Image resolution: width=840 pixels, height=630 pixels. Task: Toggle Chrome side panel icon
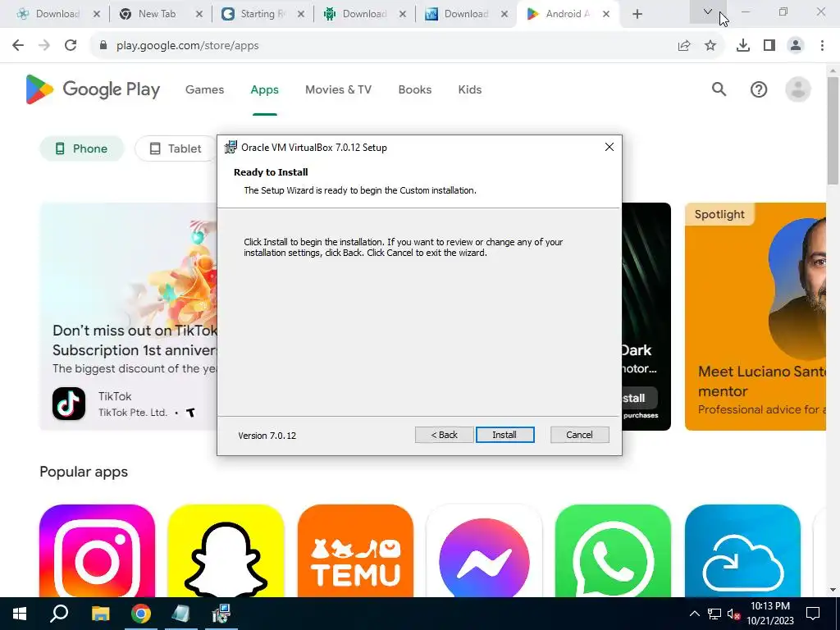(769, 46)
